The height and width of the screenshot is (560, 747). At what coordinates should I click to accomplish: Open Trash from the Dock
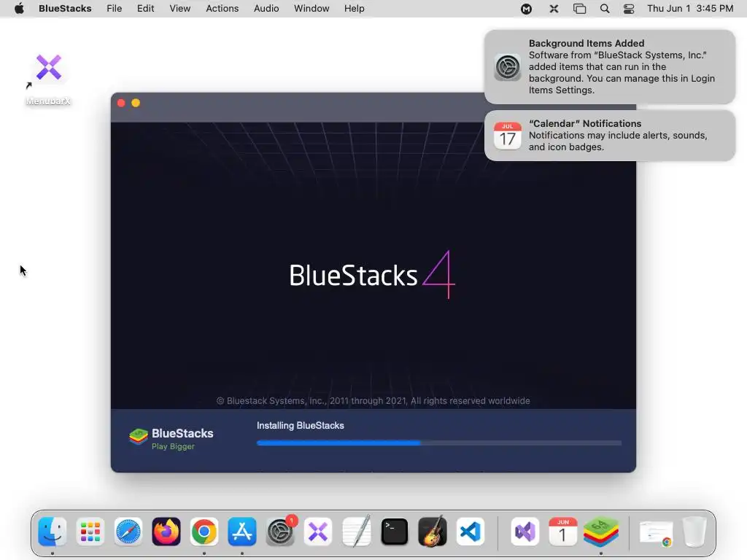pos(694,532)
